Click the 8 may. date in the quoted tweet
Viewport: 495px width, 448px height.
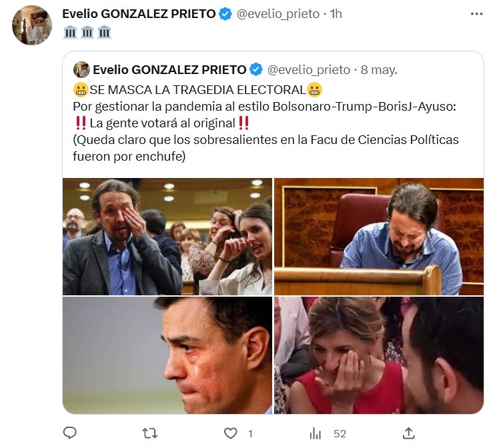coord(378,69)
